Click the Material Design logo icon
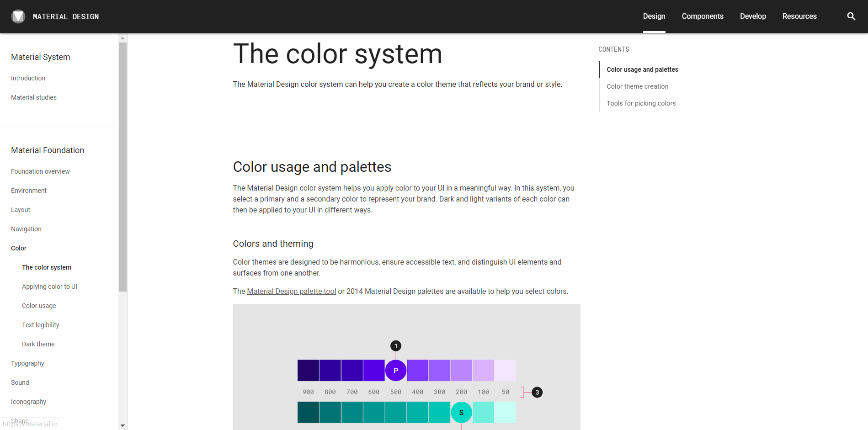Image resolution: width=868 pixels, height=430 pixels. pos(18,16)
